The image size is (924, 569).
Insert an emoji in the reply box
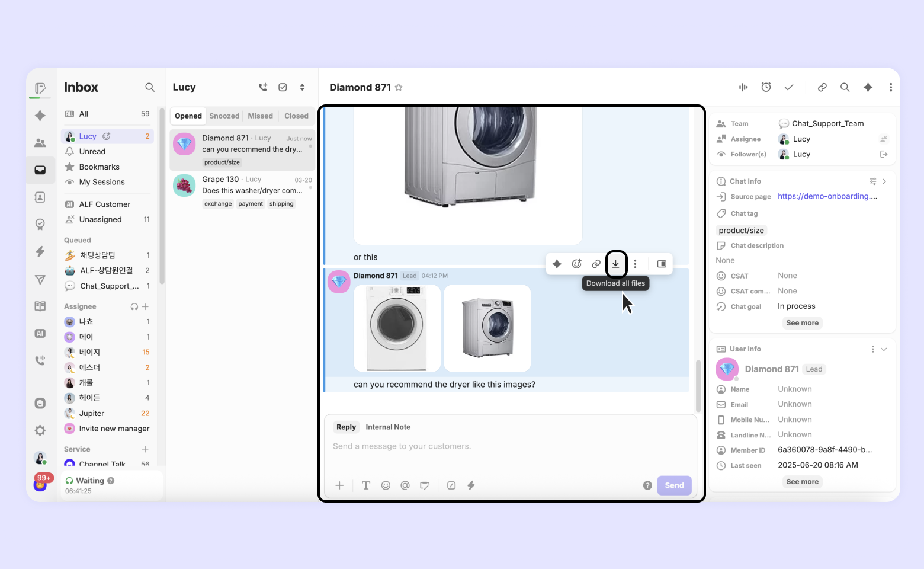coord(386,485)
